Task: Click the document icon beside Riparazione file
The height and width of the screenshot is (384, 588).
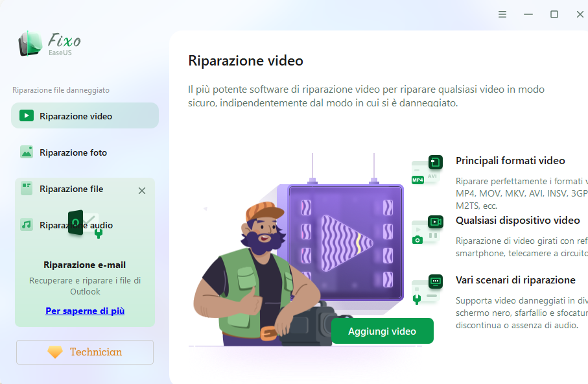Action: point(27,189)
